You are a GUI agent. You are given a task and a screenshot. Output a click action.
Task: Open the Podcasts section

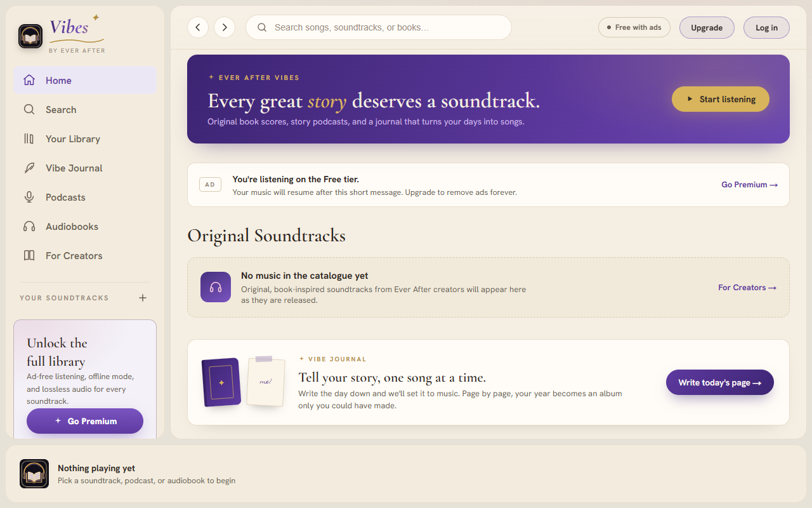point(85,197)
